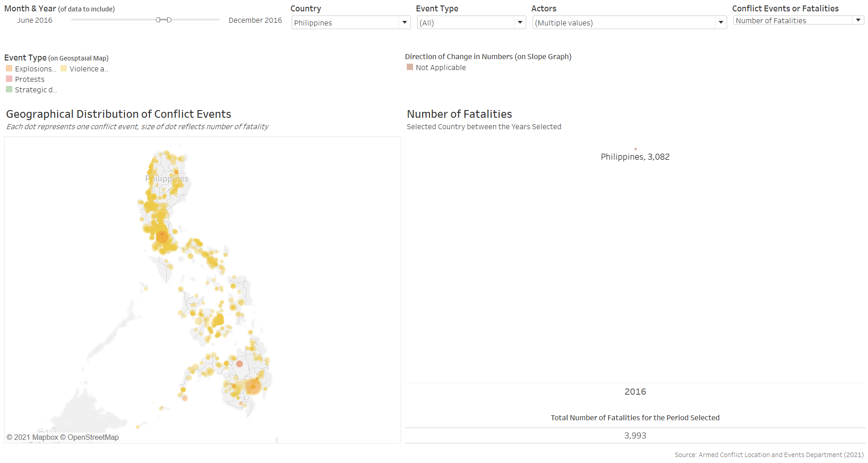
Task: Click the Protests legend label
Action: (x=30, y=79)
